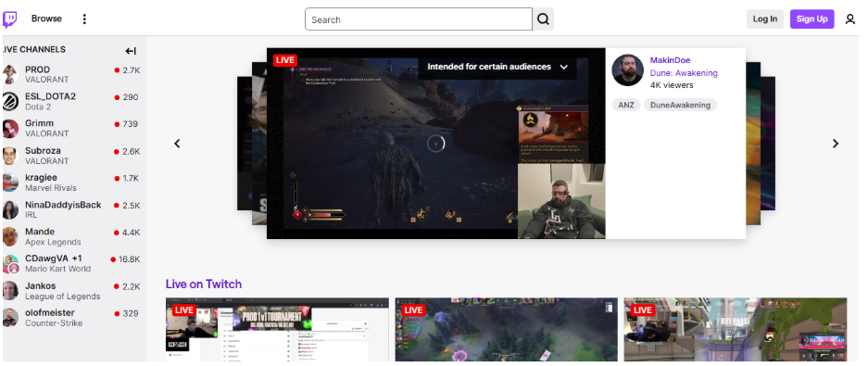Click the ANZ tag
868x366 pixels.
[x=626, y=105]
